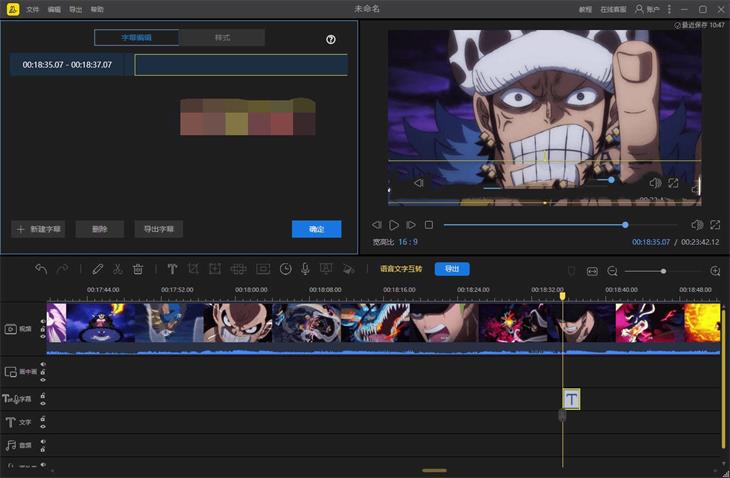This screenshot has height=478, width=730.
Task: Click the trash can delete icon
Action: (138, 269)
